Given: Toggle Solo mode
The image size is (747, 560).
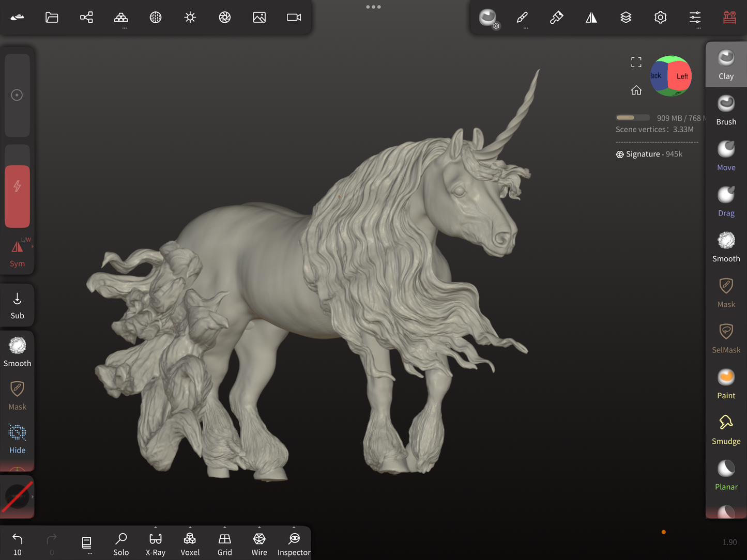Looking at the screenshot, I should coord(121,543).
